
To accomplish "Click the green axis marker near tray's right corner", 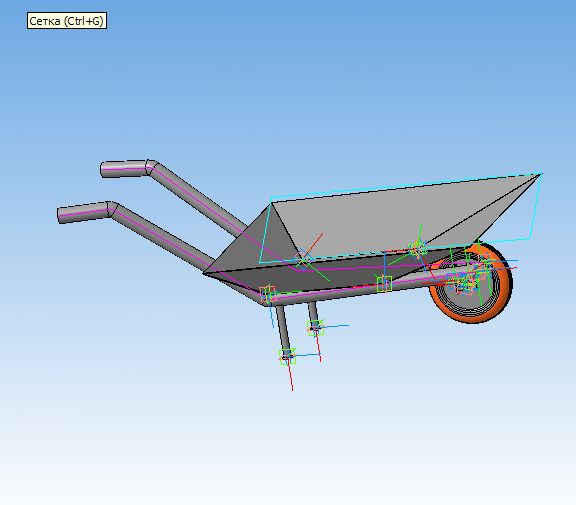I will [x=418, y=249].
